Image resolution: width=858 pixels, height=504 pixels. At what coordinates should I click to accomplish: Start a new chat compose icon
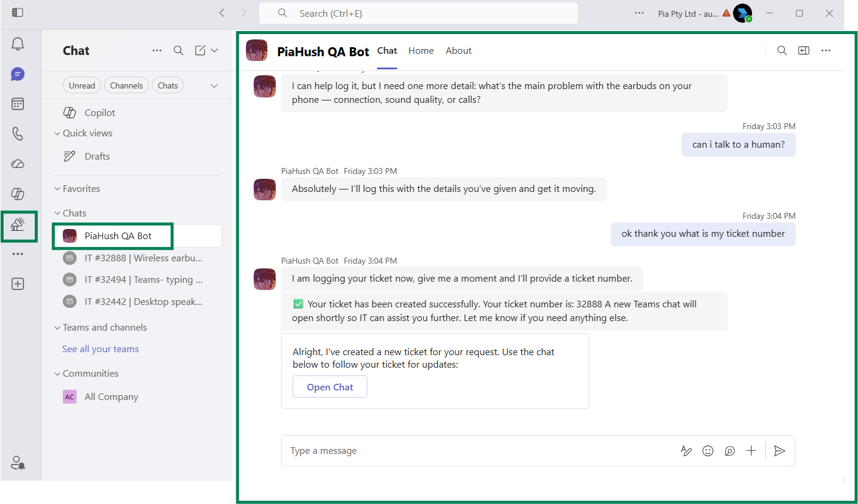click(200, 51)
